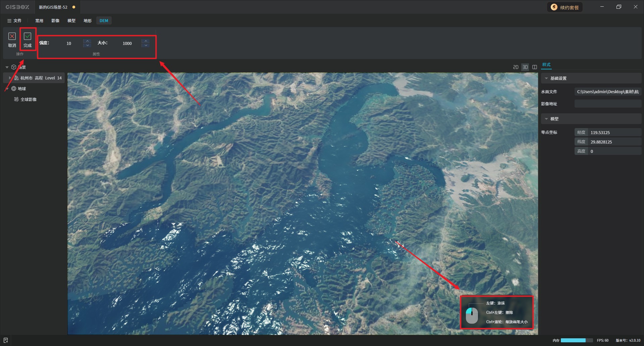Open the 样式 panel tab
This screenshot has width=644, height=346.
click(546, 65)
